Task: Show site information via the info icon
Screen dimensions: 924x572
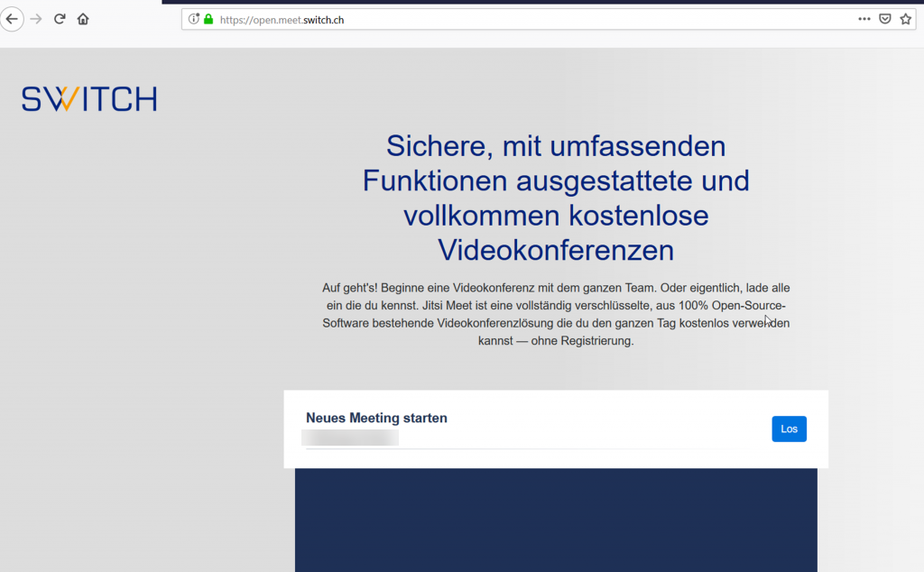Action: tap(193, 20)
